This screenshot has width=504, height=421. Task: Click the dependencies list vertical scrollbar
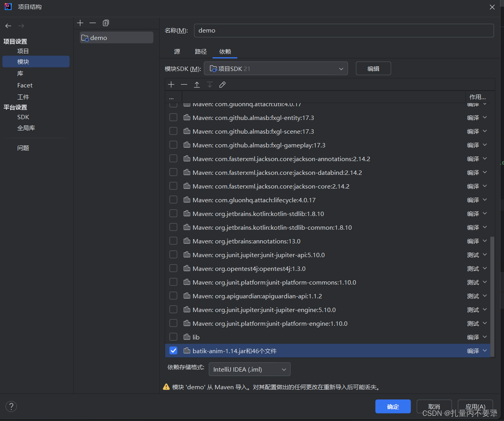[492, 296]
